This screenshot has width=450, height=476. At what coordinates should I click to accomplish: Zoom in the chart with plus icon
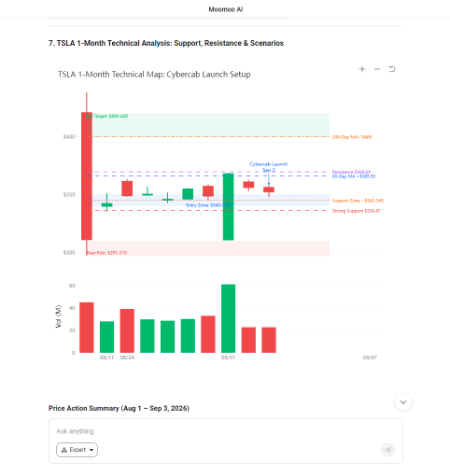coord(362,69)
